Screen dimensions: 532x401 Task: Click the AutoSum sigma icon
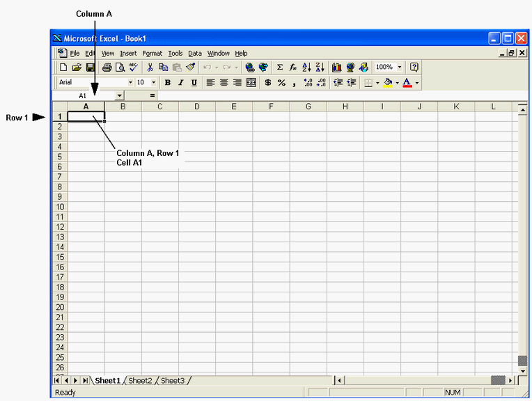280,67
